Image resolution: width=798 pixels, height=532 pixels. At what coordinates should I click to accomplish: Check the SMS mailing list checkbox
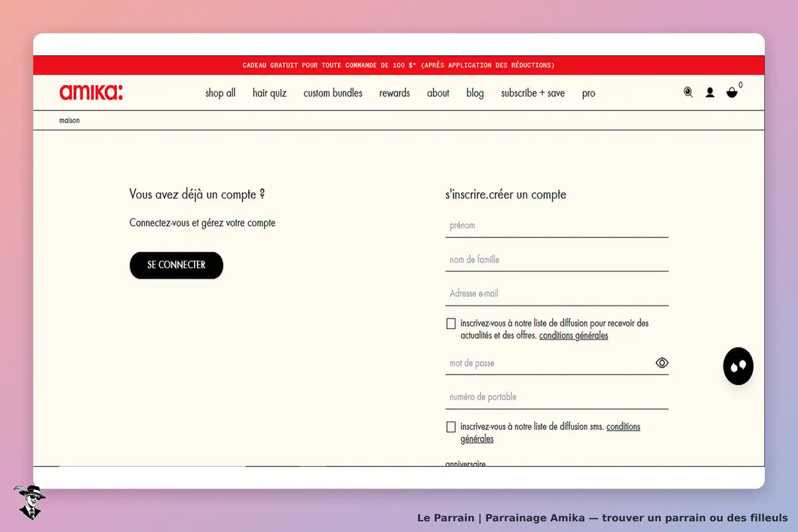[x=451, y=427]
